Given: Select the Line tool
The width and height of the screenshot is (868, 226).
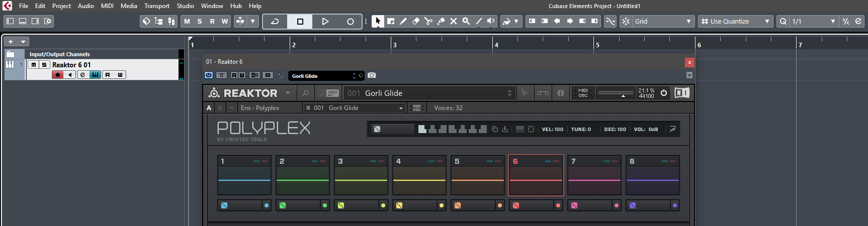Looking at the screenshot, I should (479, 21).
